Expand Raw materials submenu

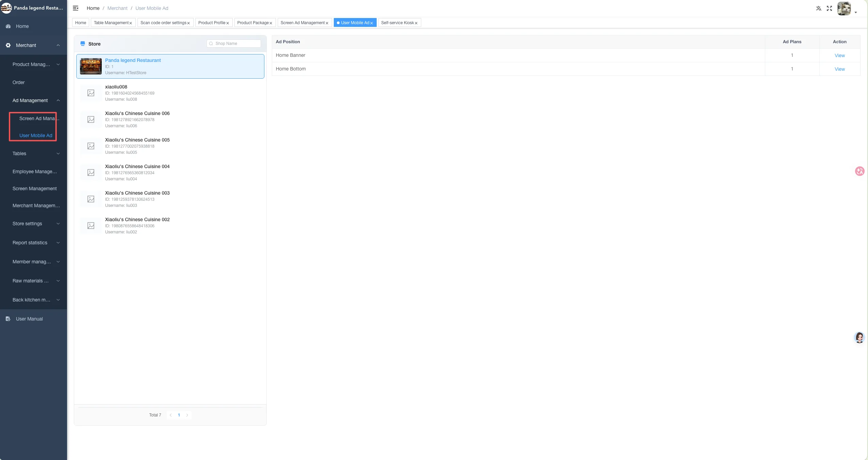tap(33, 281)
